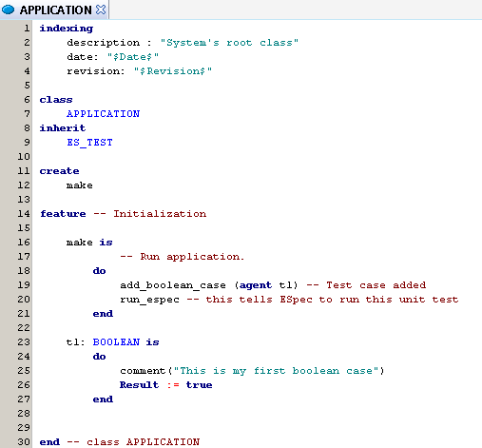The image size is (482, 448).
Task: Click line number 30 in the margin
Action: click(24, 442)
